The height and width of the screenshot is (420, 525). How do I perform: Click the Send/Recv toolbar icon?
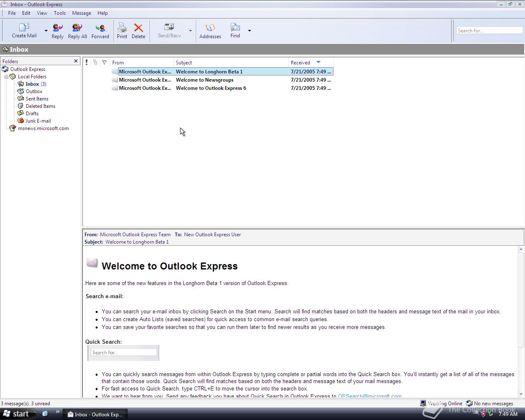click(169, 27)
